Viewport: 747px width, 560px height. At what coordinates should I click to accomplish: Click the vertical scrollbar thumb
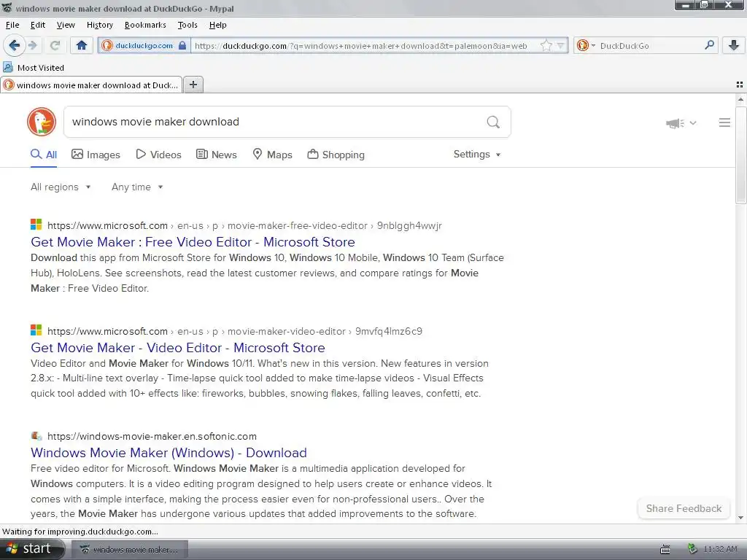pos(740,155)
